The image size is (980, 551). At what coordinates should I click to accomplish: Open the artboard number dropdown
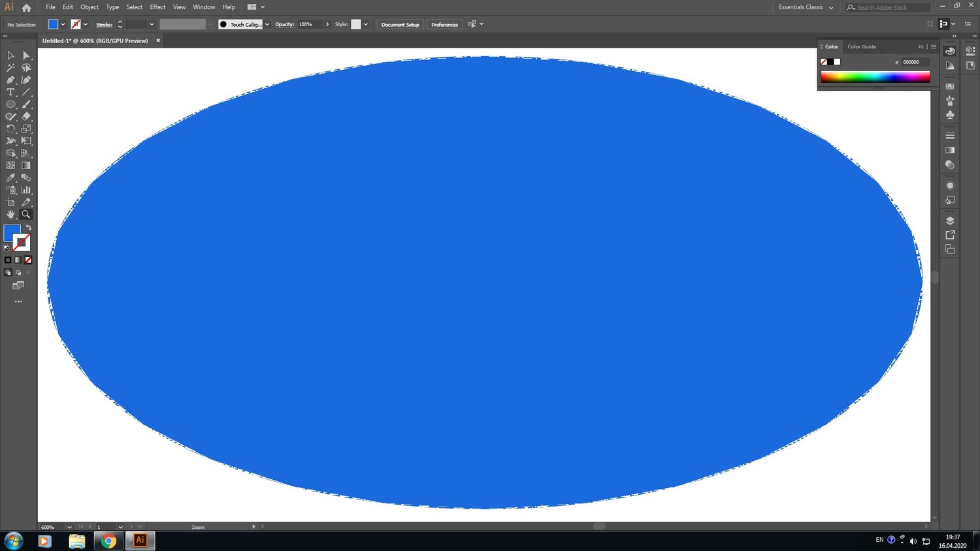120,527
